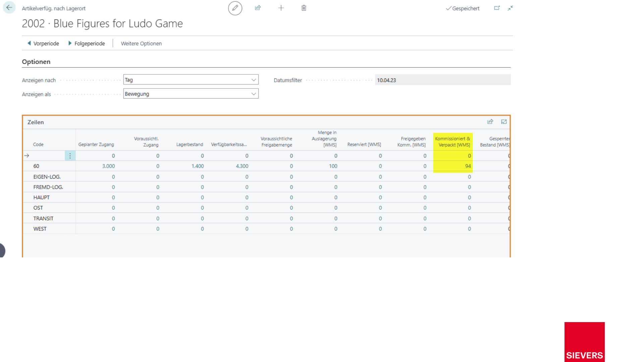Click the 4.300 availability value

coord(242,166)
